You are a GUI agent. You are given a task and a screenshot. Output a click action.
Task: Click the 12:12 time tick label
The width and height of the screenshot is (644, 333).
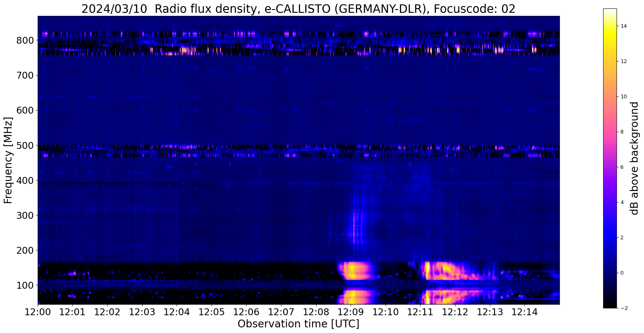(455, 312)
